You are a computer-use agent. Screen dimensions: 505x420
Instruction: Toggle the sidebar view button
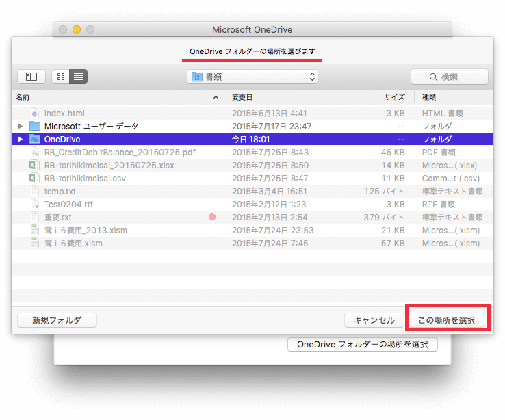(x=31, y=77)
